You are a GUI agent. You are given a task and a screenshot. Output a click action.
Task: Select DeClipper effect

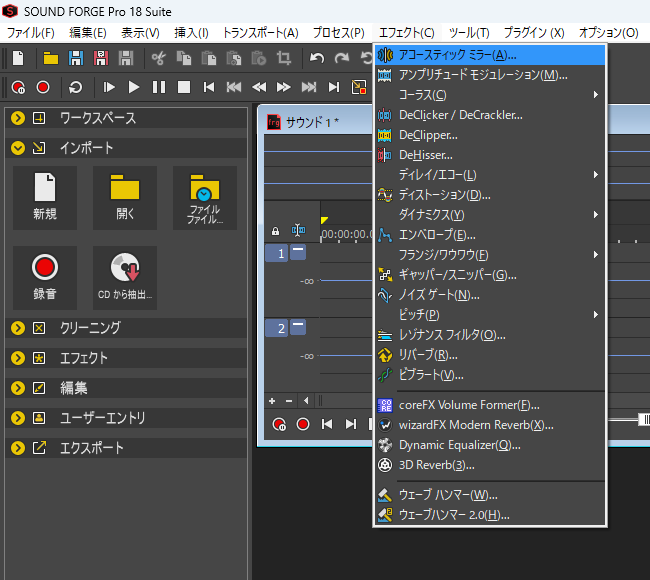[x=490, y=135]
